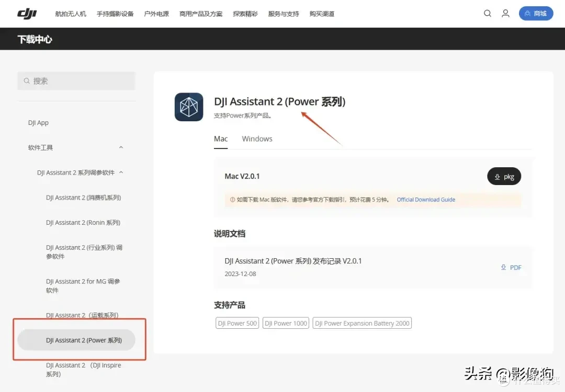Screen dimensions: 565x392
Task: Download the release notes PDF
Action: click(511, 268)
